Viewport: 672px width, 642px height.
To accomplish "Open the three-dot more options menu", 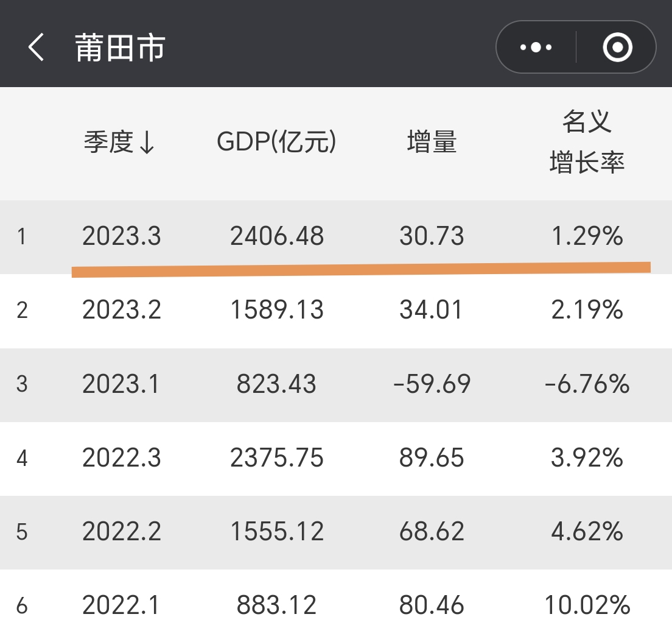I will click(535, 46).
